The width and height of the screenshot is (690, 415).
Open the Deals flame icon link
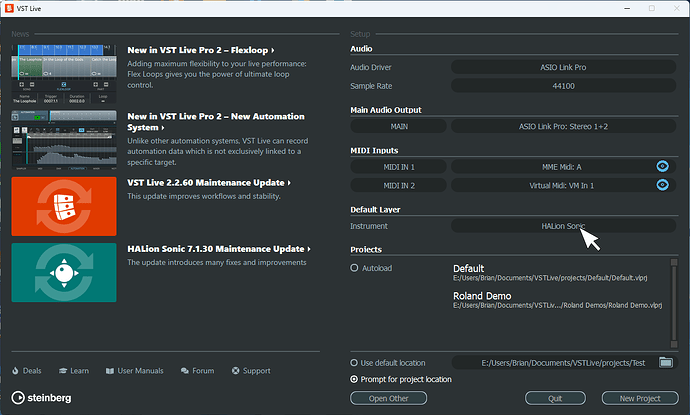(16, 371)
